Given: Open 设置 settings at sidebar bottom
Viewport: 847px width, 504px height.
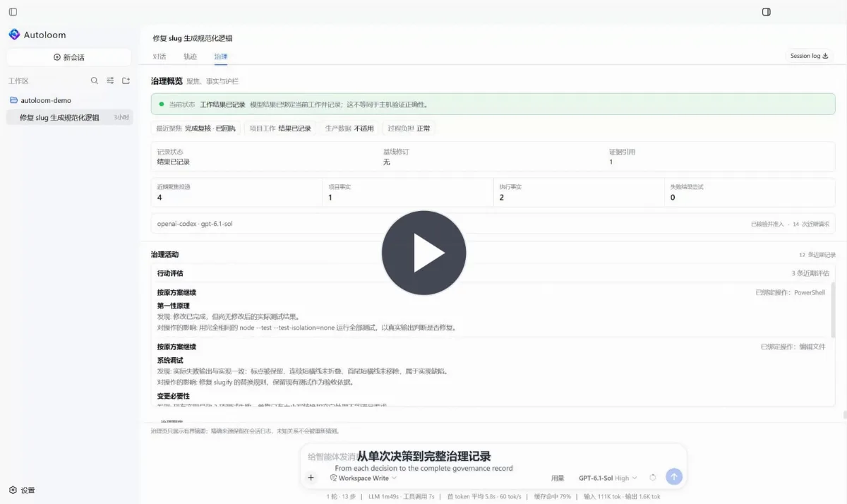Looking at the screenshot, I should click(22, 490).
